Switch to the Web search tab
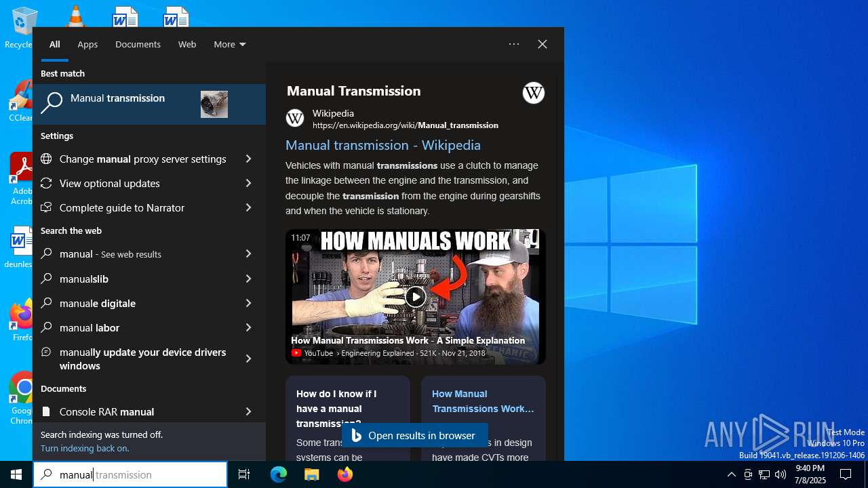 (x=187, y=44)
